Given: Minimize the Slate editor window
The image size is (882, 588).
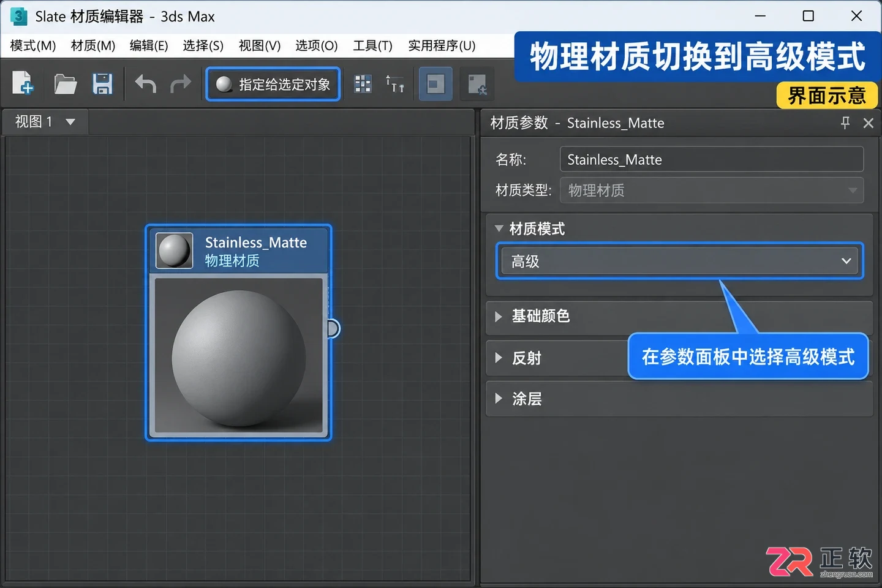Looking at the screenshot, I should coord(760,16).
